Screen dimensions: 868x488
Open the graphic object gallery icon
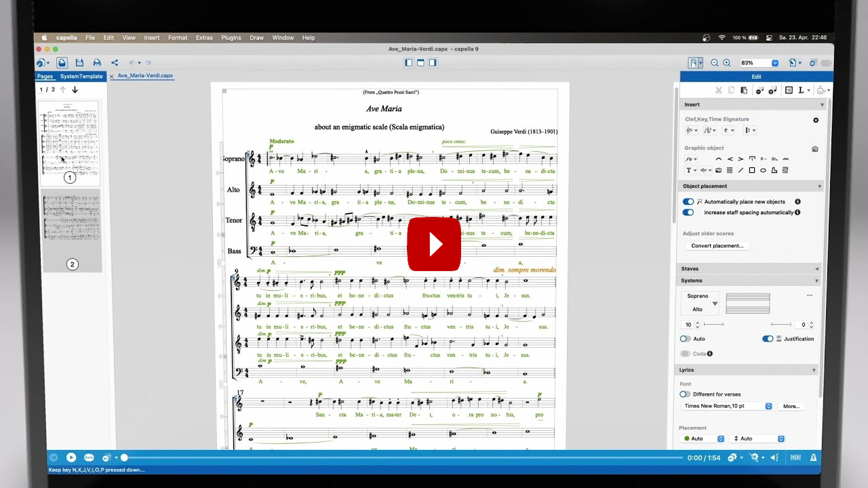pyautogui.click(x=815, y=149)
